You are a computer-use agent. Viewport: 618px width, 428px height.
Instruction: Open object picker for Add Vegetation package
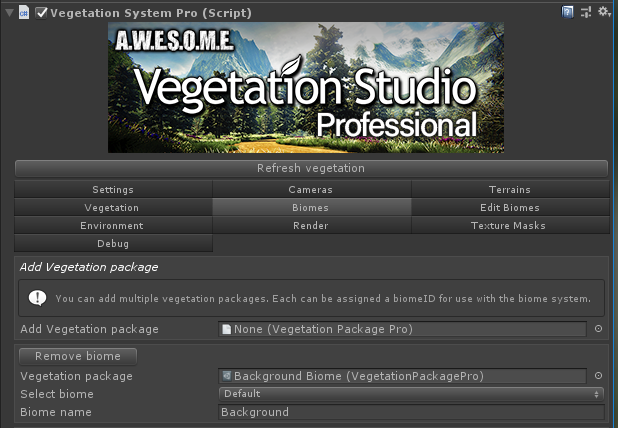(x=598, y=329)
